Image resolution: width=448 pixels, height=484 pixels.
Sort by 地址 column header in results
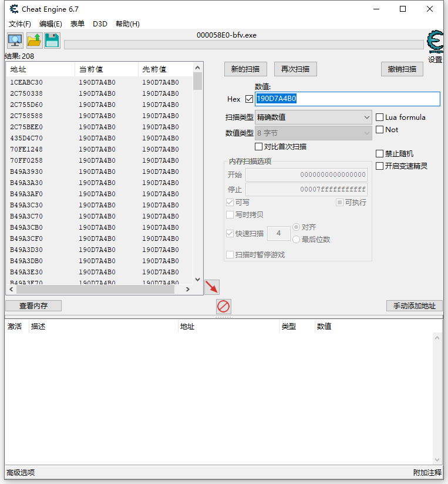click(41, 69)
